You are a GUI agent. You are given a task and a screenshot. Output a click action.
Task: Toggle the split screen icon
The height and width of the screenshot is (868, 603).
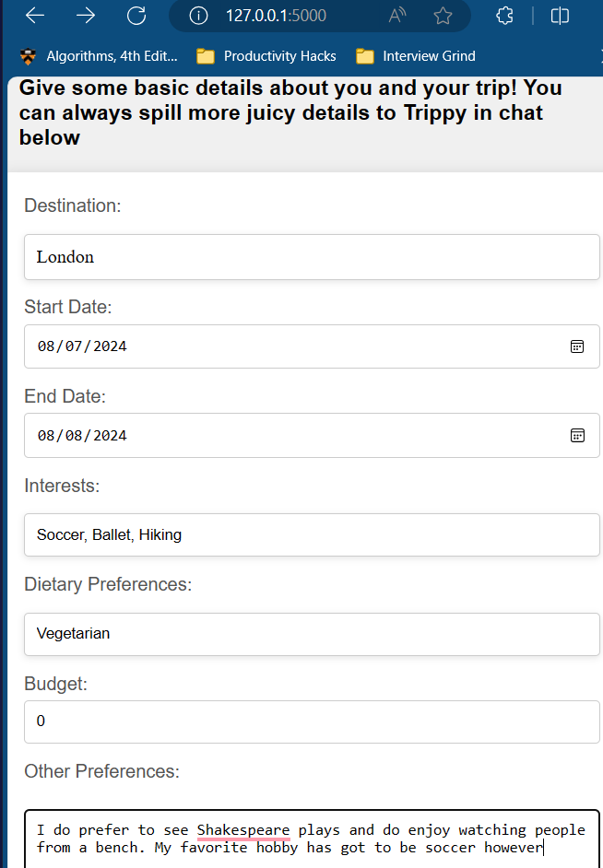click(x=560, y=16)
